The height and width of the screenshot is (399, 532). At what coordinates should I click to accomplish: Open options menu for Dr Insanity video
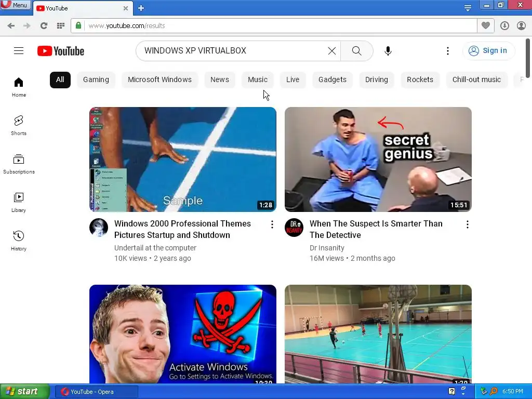point(468,224)
